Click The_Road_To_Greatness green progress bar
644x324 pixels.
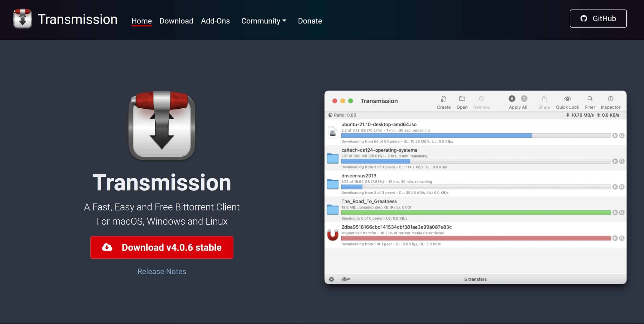pyautogui.click(x=476, y=213)
